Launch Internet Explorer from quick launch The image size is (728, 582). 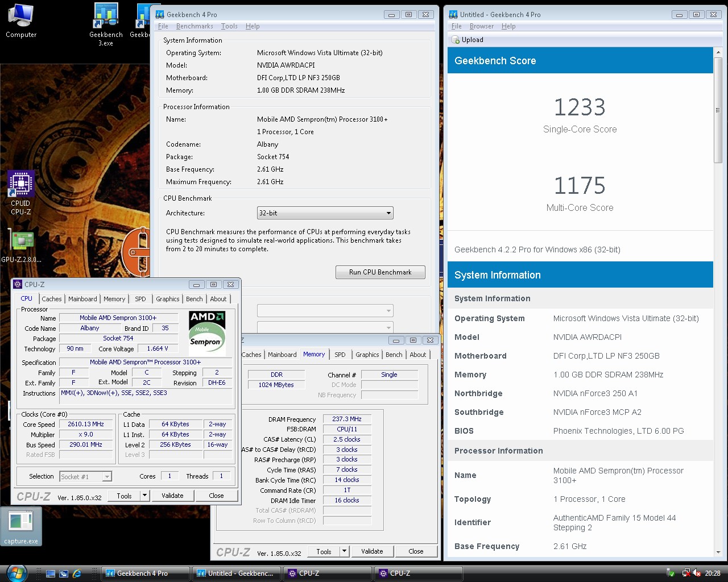77,573
